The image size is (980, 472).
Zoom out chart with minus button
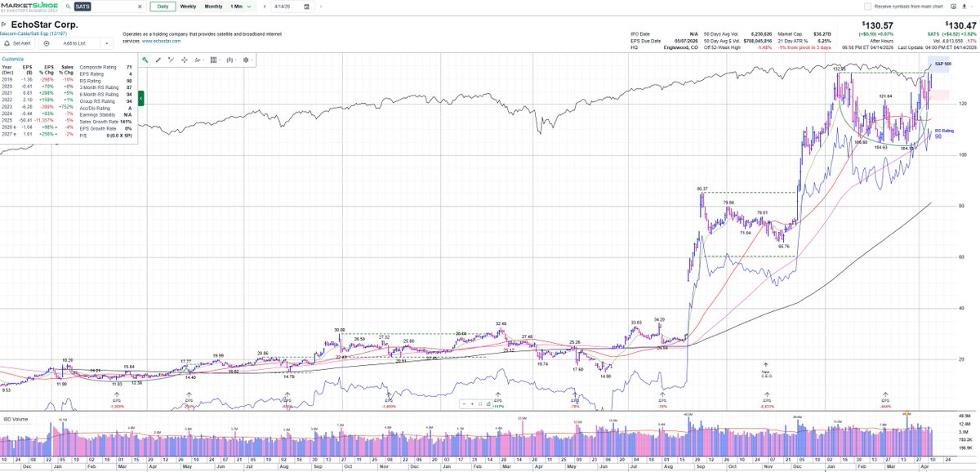click(x=465, y=404)
